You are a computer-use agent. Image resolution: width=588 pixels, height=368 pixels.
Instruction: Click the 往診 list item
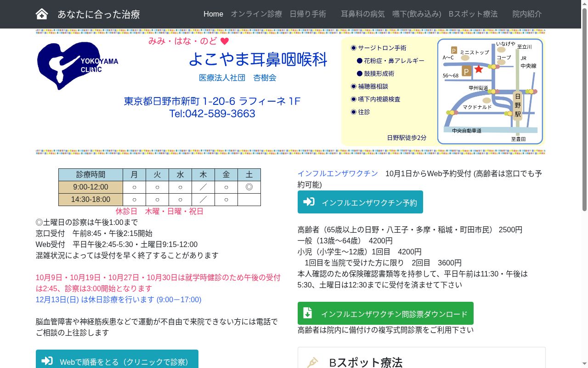click(360, 112)
